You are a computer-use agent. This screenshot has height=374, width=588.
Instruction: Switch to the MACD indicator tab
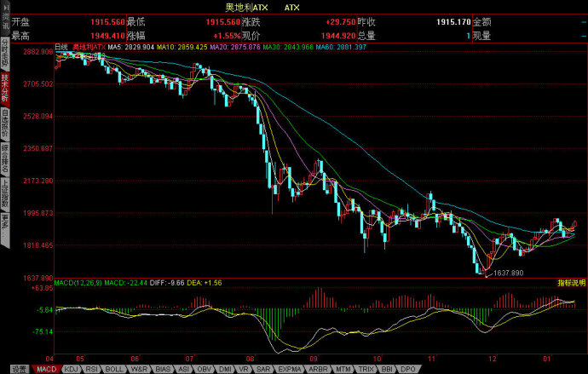click(x=46, y=369)
